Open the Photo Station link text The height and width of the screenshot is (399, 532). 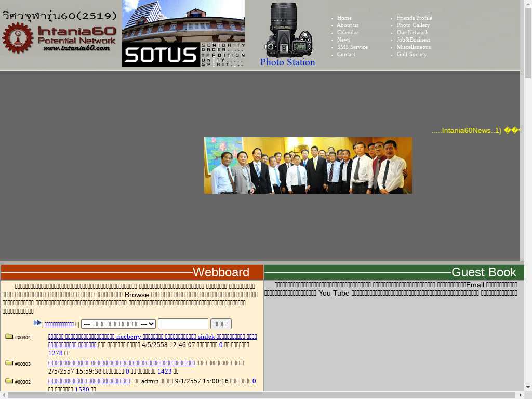tap(288, 62)
